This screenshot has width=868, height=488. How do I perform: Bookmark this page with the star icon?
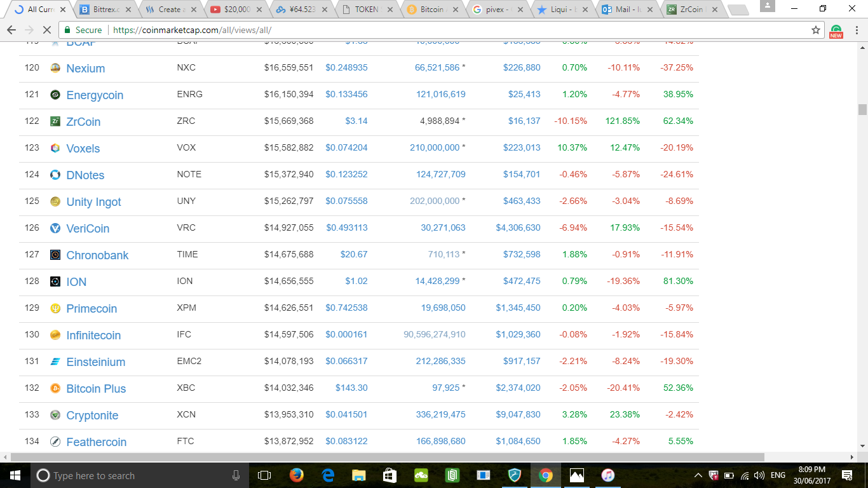[x=816, y=30]
